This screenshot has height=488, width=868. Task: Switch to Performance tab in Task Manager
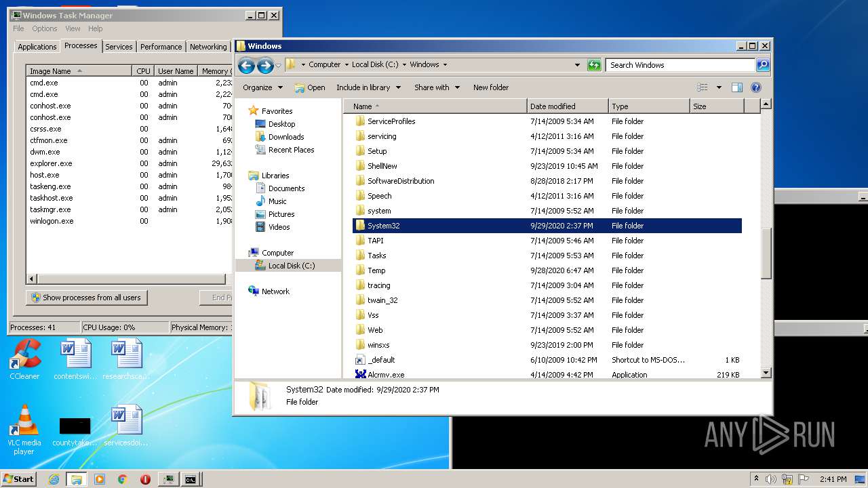coord(161,47)
